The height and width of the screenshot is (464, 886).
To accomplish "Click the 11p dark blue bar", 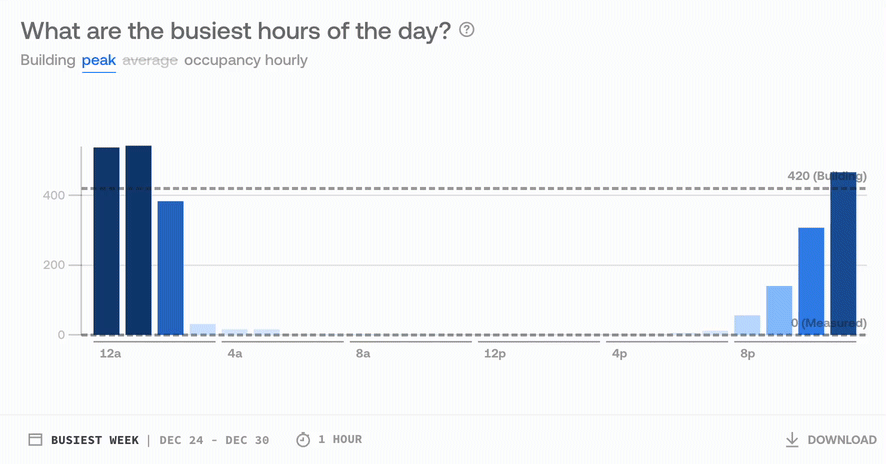I will [844, 254].
